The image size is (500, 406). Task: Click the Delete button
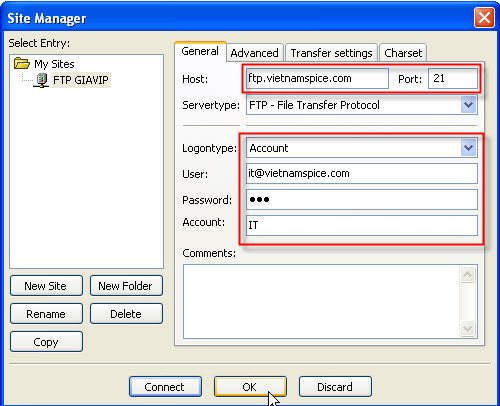click(x=126, y=314)
